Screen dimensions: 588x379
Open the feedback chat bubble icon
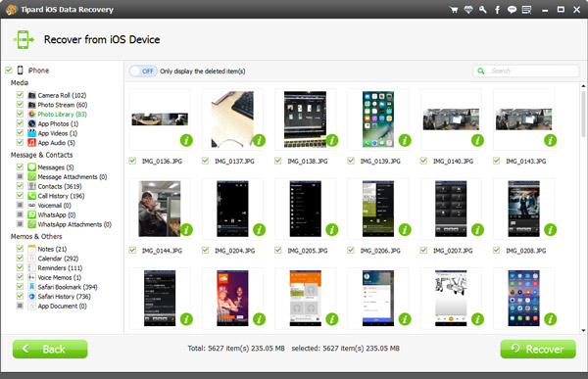pyautogui.click(x=512, y=10)
